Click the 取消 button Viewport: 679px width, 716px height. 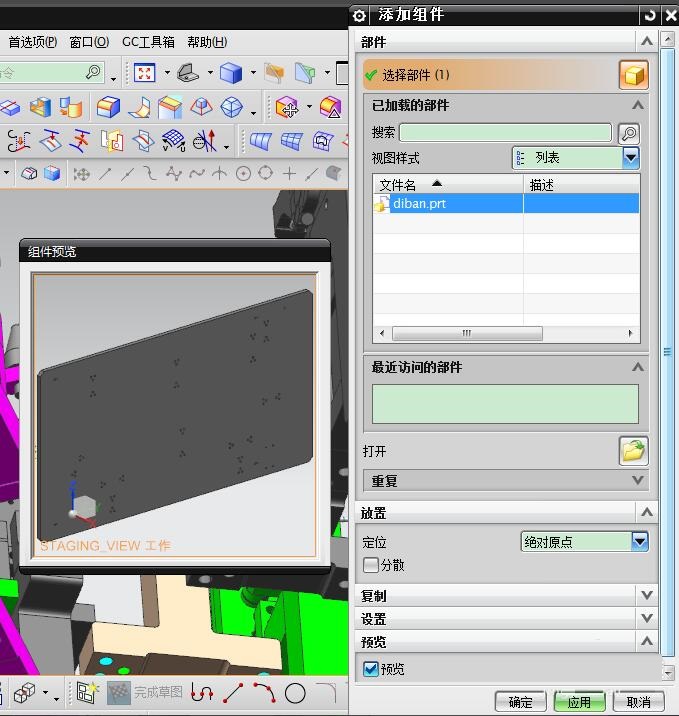(x=638, y=701)
